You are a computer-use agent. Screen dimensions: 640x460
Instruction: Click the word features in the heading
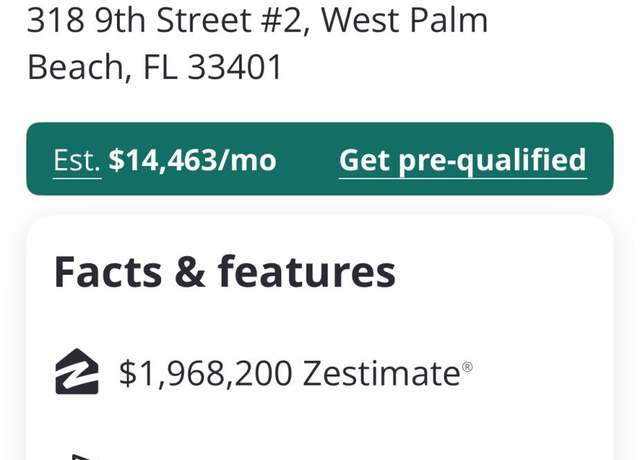pos(307,272)
